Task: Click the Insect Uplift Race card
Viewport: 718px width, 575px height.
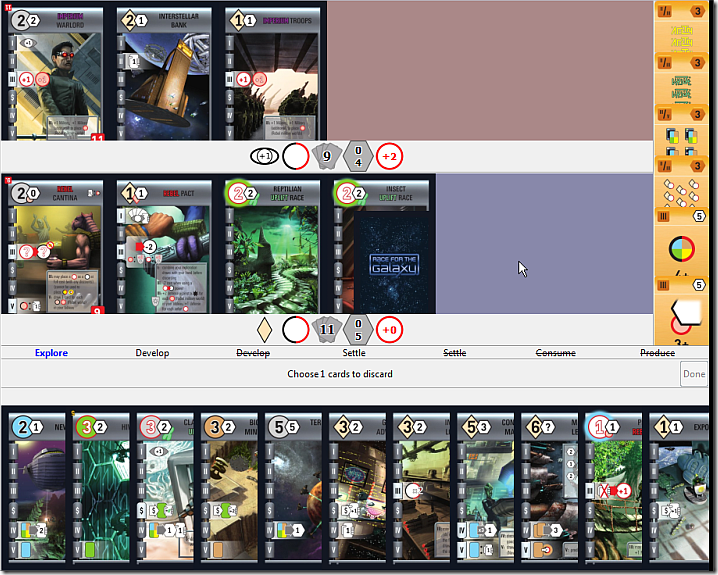Action: click(381, 196)
